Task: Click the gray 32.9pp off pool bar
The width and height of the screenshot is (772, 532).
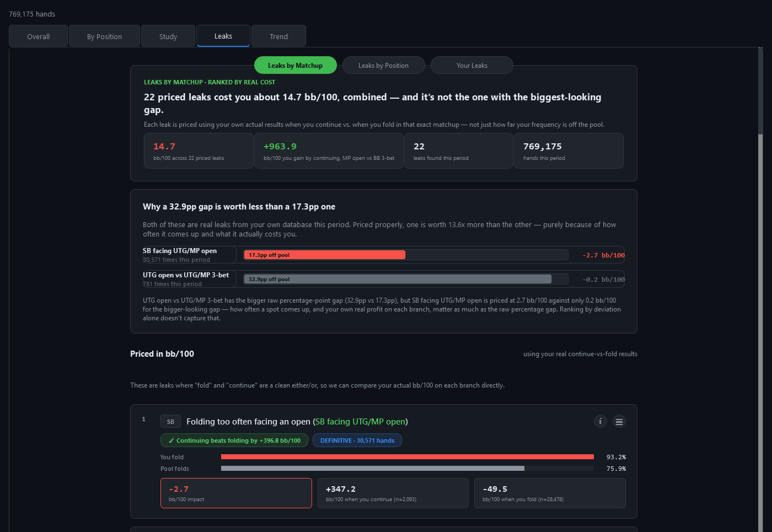Action: coord(398,279)
